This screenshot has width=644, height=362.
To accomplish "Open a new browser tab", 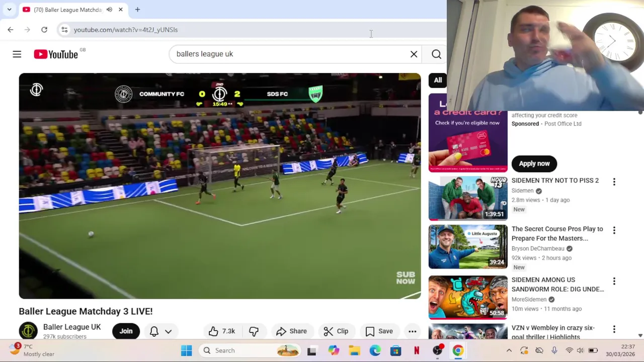I will (137, 10).
